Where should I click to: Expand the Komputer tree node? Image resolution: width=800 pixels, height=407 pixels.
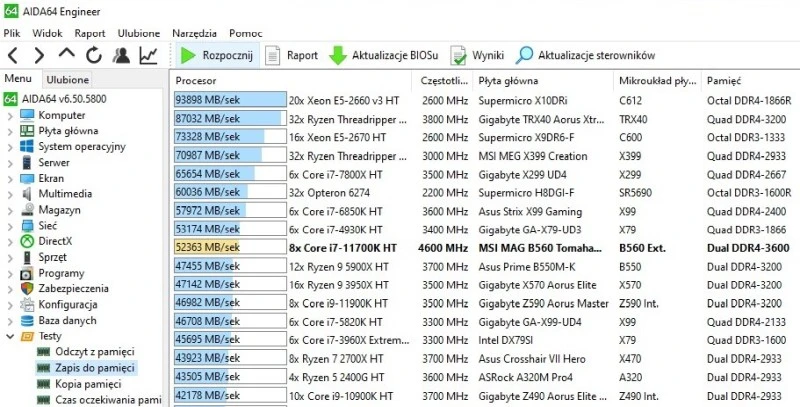pyautogui.click(x=11, y=115)
